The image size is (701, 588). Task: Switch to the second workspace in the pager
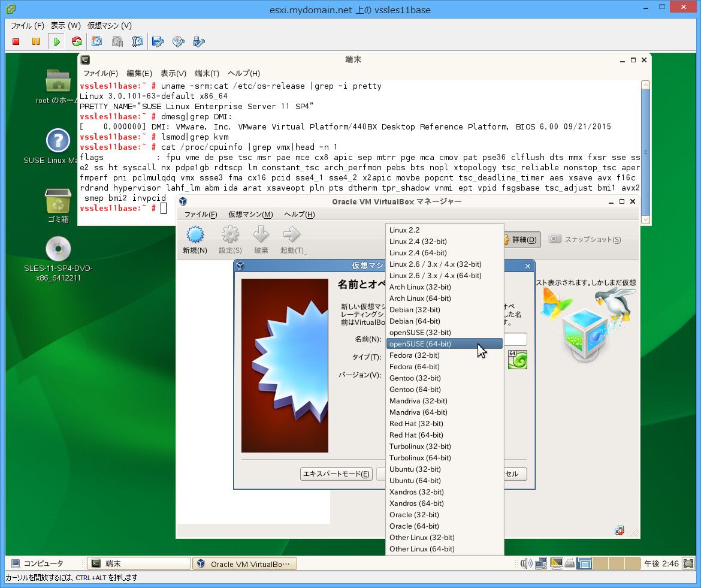602,563
